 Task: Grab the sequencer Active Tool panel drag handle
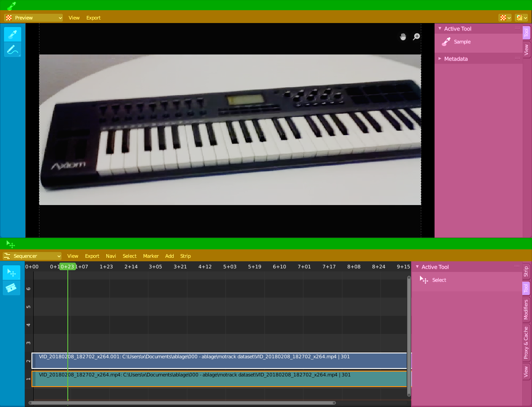[x=517, y=267]
